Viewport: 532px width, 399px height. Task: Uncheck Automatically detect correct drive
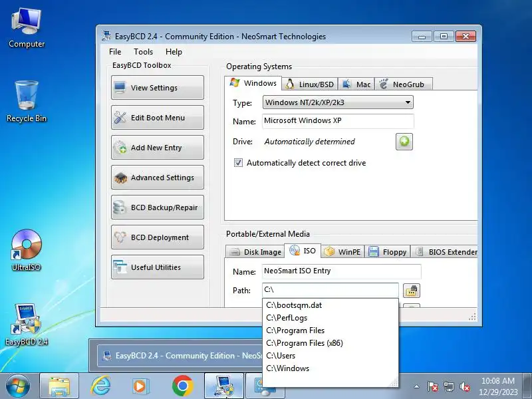pos(238,162)
